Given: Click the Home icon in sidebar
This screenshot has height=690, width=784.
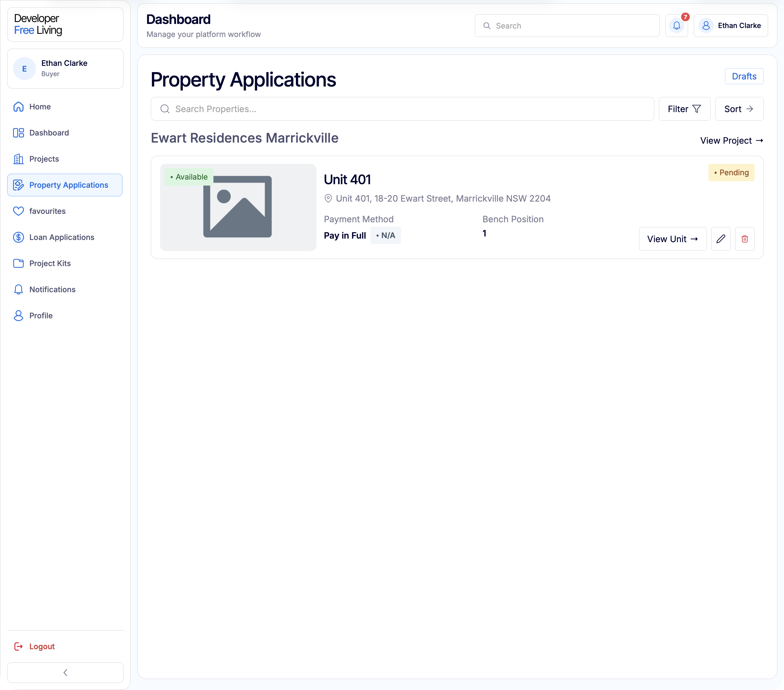Looking at the screenshot, I should click(19, 107).
